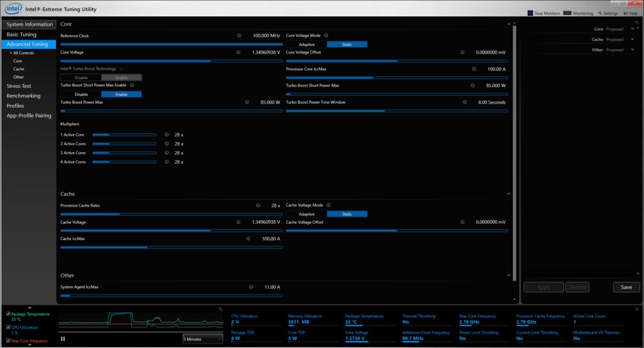Adjust the Reference Clock slider

coord(171,45)
